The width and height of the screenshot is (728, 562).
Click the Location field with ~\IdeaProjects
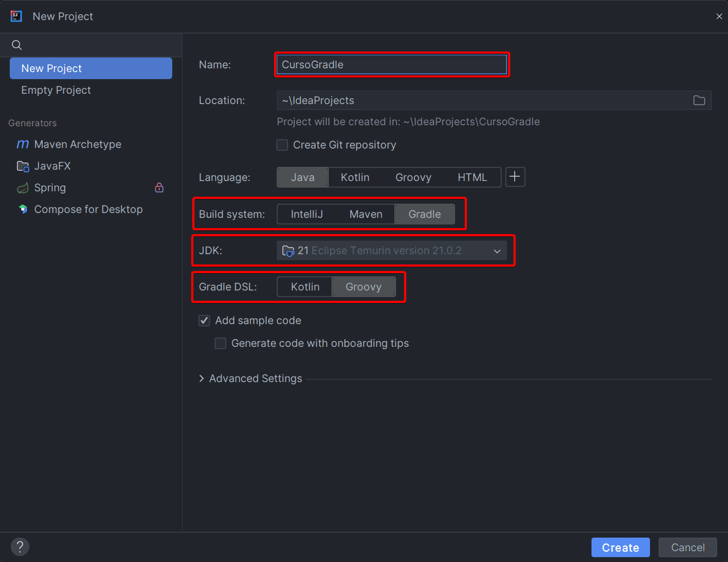pos(494,100)
